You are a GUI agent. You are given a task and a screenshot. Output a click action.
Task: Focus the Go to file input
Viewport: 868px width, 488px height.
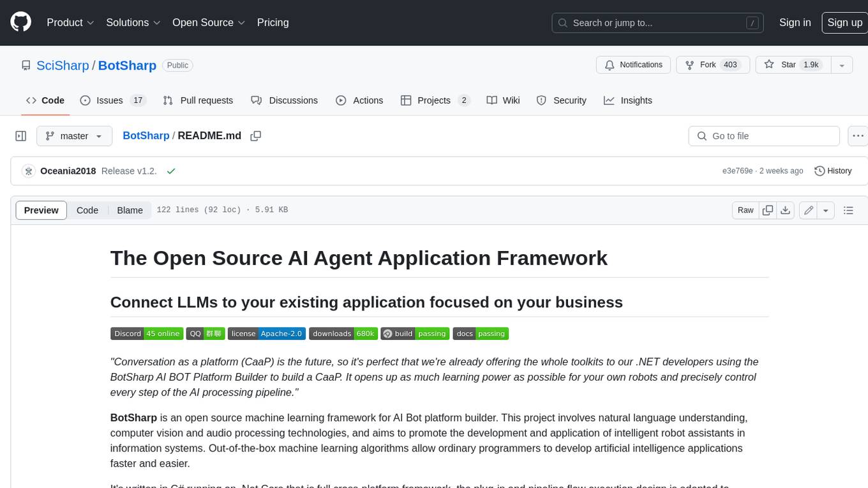[764, 136]
